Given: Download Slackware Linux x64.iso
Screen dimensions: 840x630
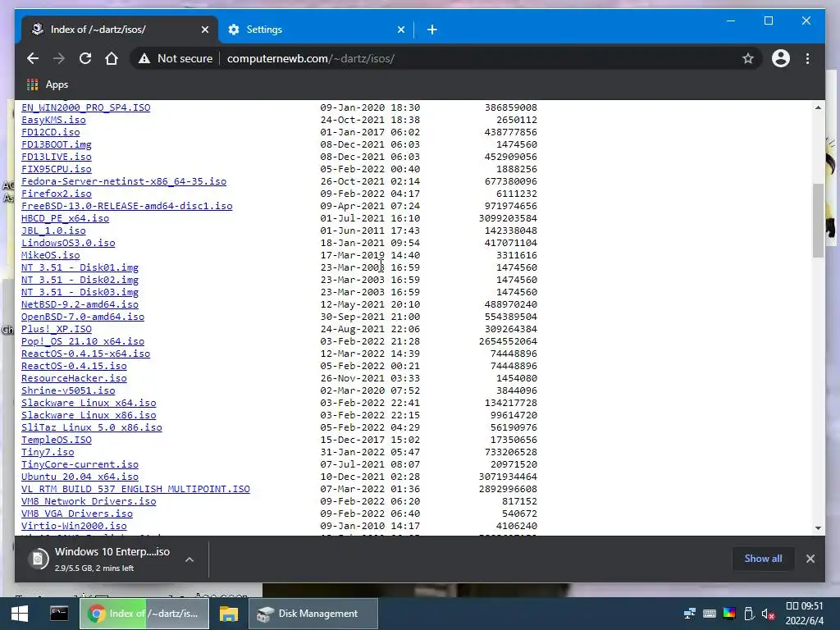Looking at the screenshot, I should coord(89,404).
